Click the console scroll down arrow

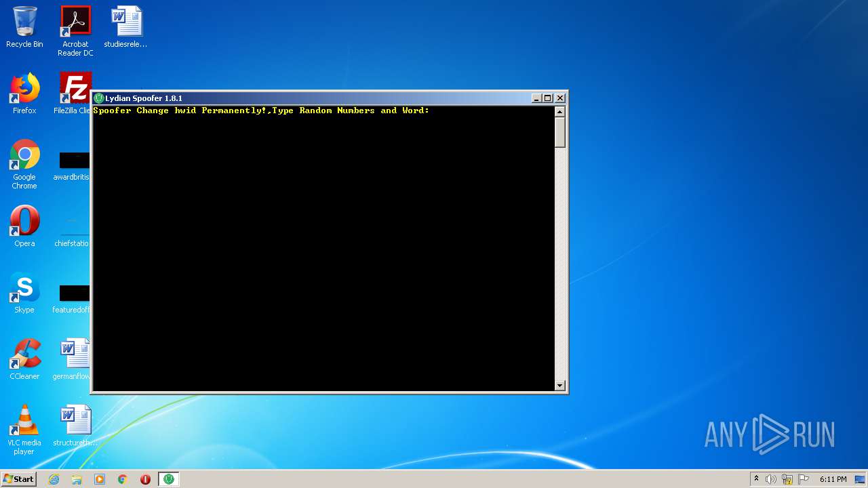pyautogui.click(x=560, y=386)
